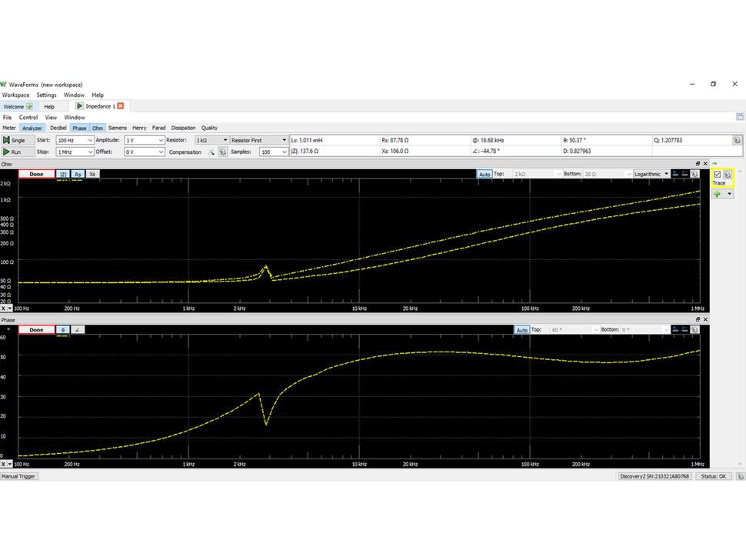Image resolution: width=746 pixels, height=560 pixels.
Task: Click the yellow trace color indicator in Ohm plot
Action: tap(63, 180)
